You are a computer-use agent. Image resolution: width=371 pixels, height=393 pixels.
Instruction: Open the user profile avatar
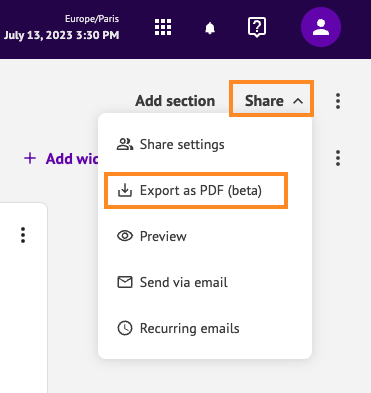point(321,27)
